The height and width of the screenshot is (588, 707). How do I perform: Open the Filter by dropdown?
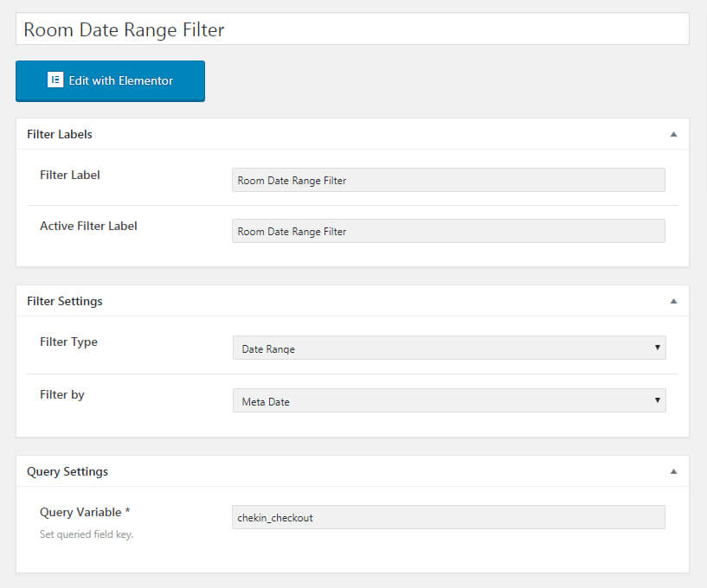click(449, 400)
